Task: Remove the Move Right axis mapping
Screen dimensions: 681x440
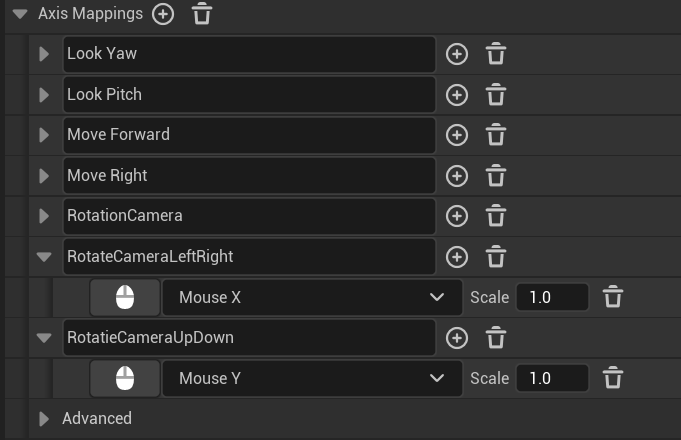Action: (496, 176)
